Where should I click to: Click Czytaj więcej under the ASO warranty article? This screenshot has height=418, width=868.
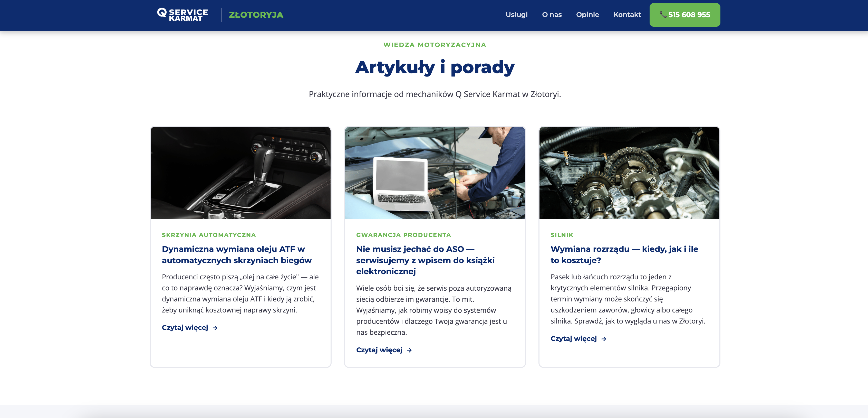(x=384, y=350)
